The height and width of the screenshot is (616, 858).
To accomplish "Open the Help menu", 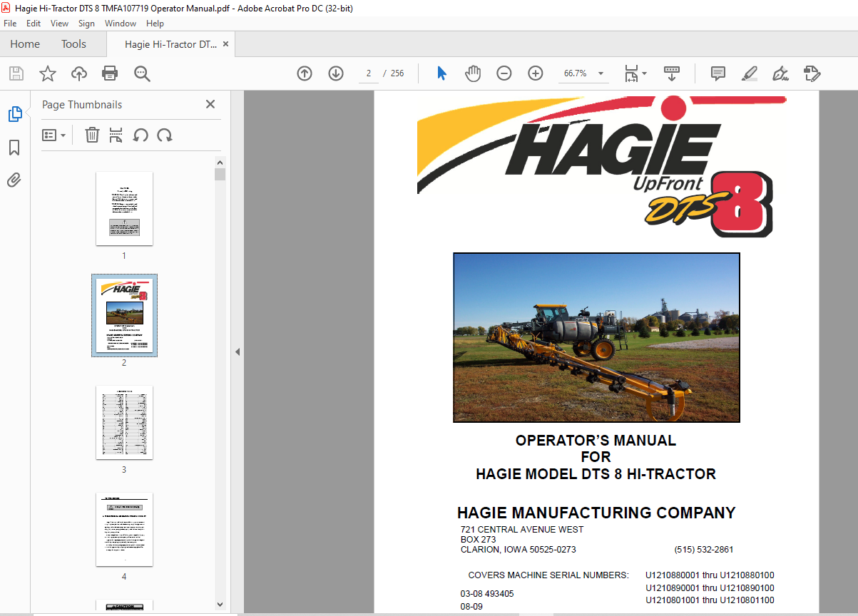I will [155, 24].
